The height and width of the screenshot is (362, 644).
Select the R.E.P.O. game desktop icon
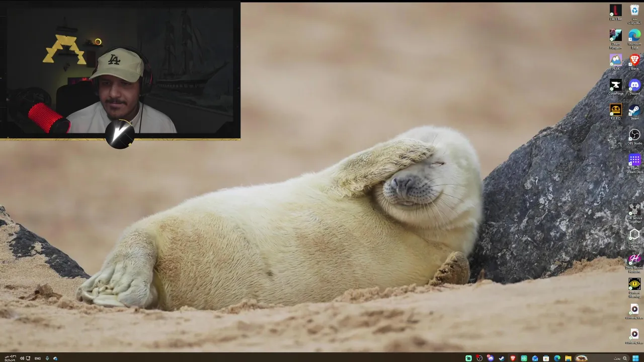(615, 112)
